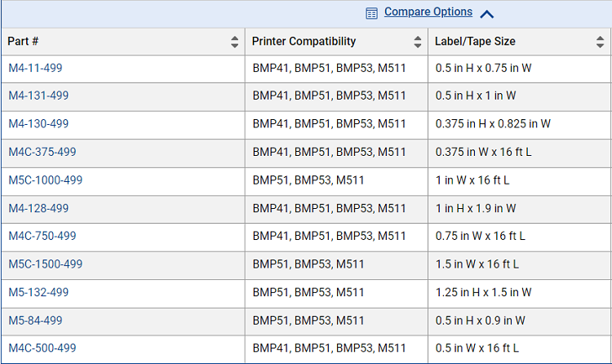Open part M4C-375-499

[42, 152]
